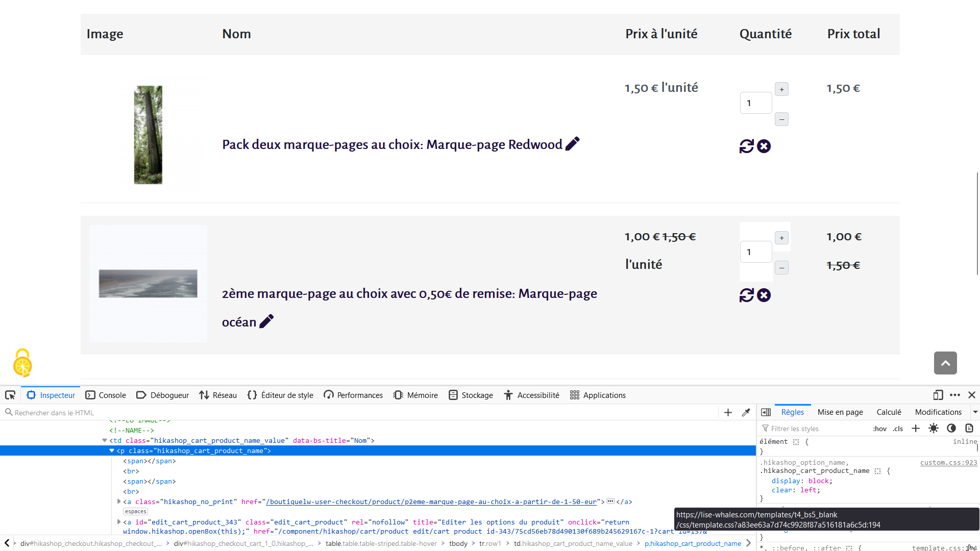Click the eyedropper color picker icon
Image resolution: width=980 pixels, height=551 pixels.
(x=746, y=413)
